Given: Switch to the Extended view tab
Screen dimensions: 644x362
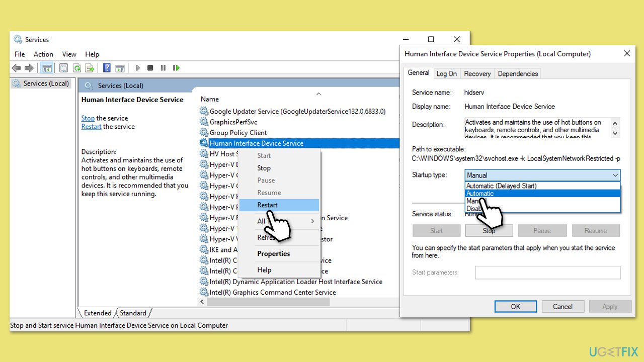Looking at the screenshot, I should [98, 313].
